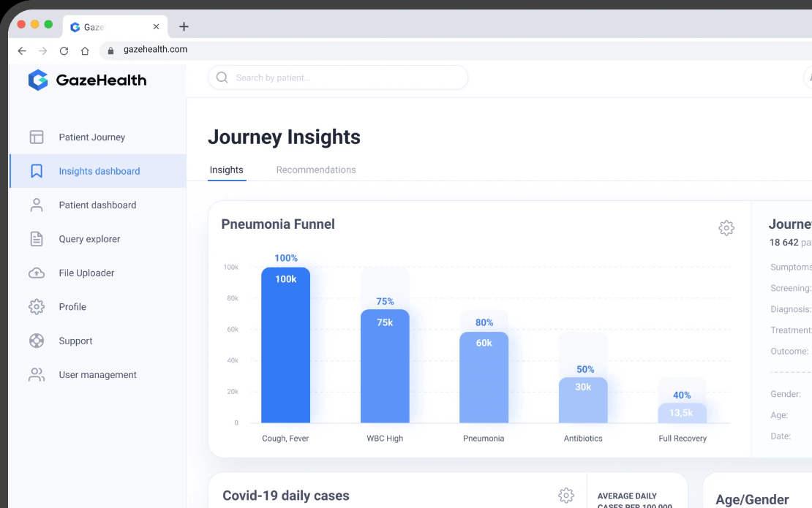The height and width of the screenshot is (508, 812).
Task: Click the Support lifebuoy icon
Action: pos(37,341)
